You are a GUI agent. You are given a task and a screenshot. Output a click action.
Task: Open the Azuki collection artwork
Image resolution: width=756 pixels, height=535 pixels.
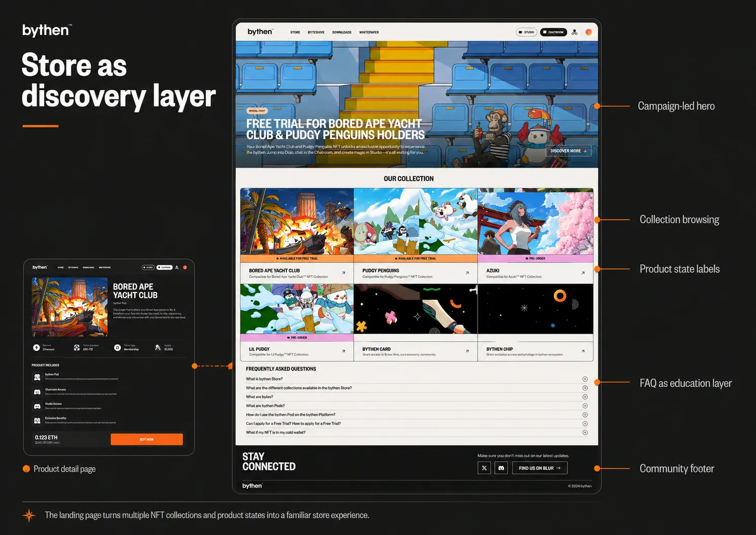535,221
